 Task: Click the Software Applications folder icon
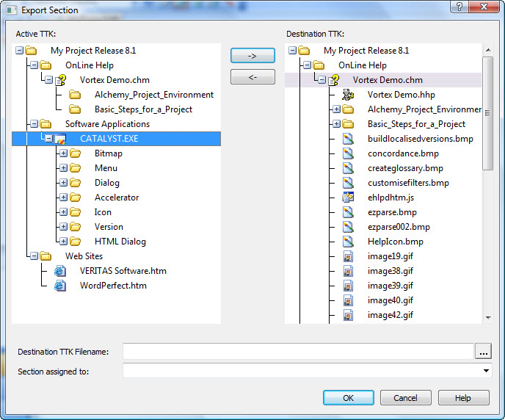pyautogui.click(x=46, y=124)
